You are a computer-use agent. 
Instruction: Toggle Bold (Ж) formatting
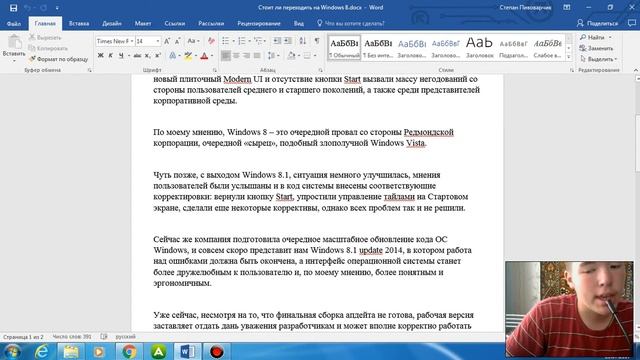tap(100, 56)
